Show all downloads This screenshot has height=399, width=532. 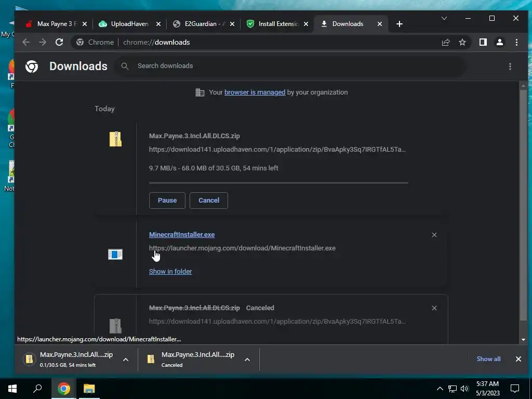(x=488, y=358)
